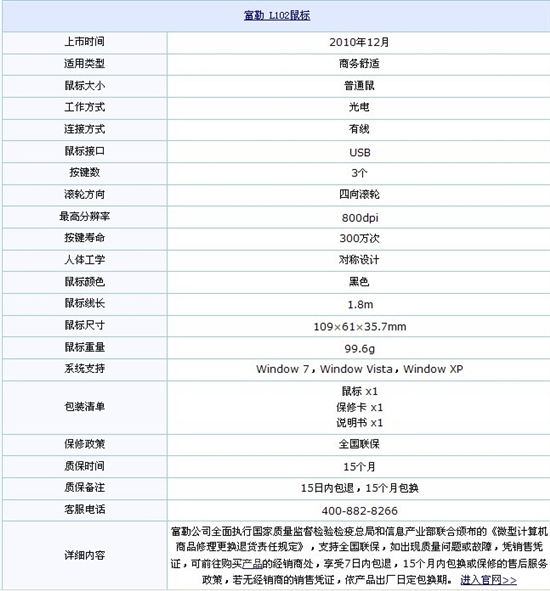
Task: Click the Window 7, Window Vista value
Action: click(x=359, y=369)
